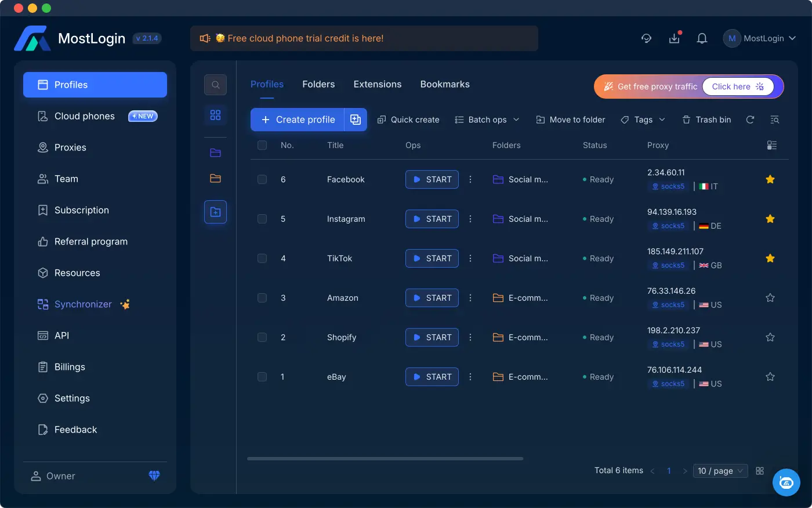Click the search icon in the folder rail
The image size is (812, 508).
215,85
